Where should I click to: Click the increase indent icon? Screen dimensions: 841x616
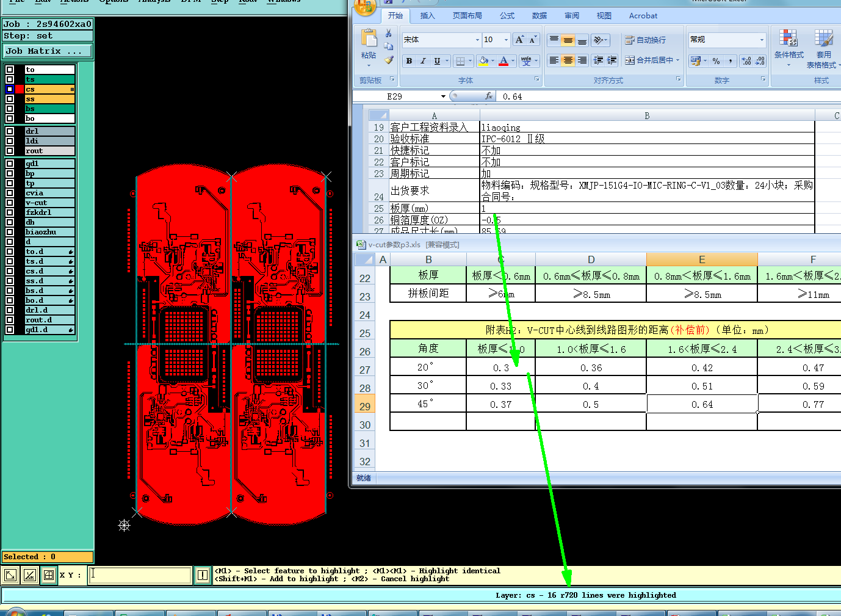tap(612, 60)
